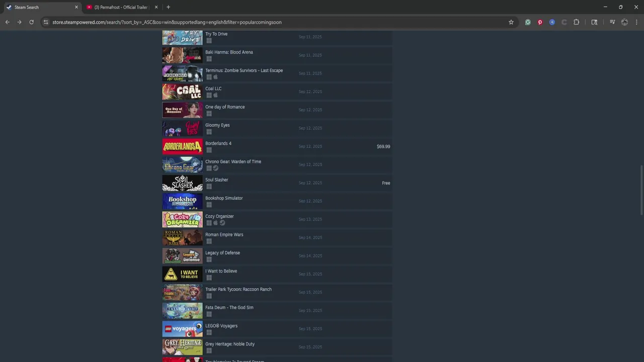
Task: Click the Coal LLC game thumbnail
Action: (182, 92)
